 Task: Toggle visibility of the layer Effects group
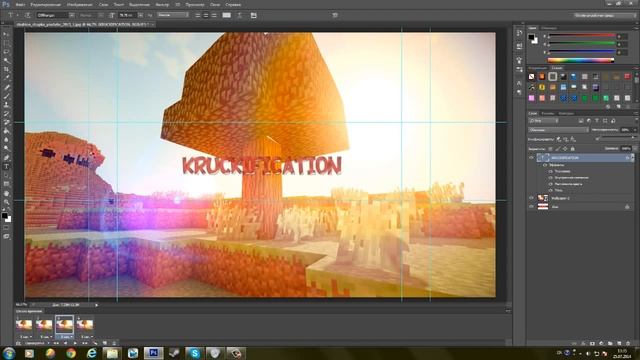[545, 165]
